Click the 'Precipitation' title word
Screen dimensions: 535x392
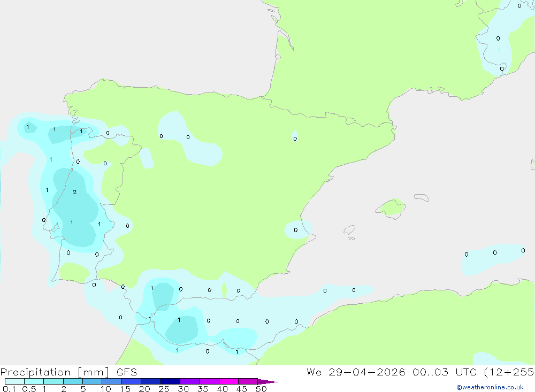[35, 372]
